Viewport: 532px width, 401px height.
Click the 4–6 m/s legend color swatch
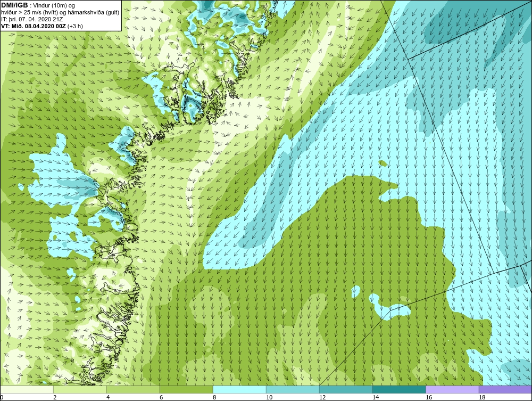point(133,389)
